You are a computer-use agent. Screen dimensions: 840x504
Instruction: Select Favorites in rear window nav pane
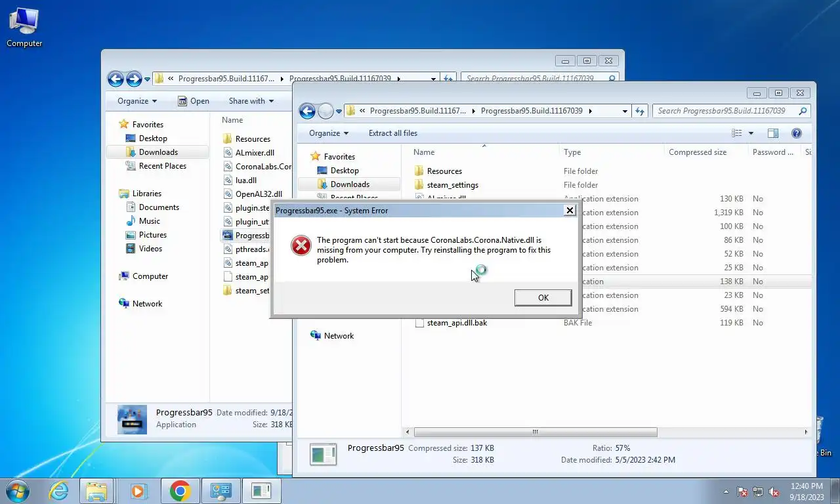click(148, 125)
